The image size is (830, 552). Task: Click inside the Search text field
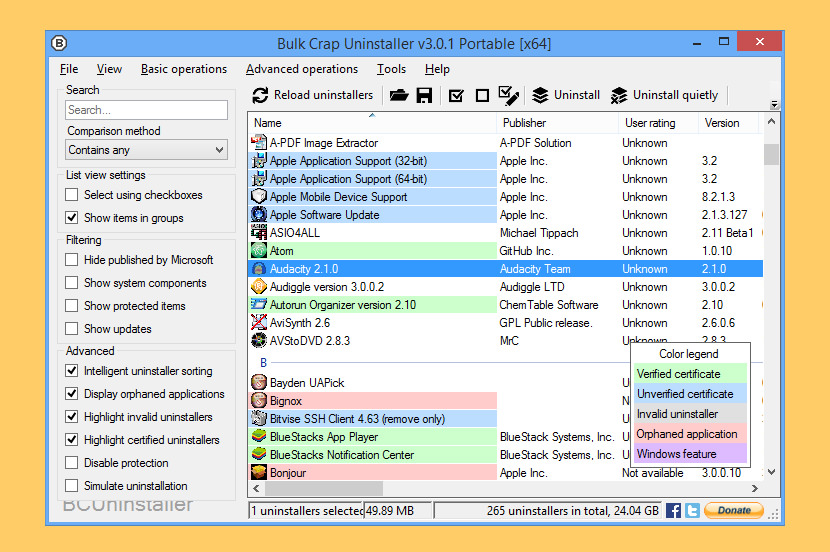[x=147, y=110]
